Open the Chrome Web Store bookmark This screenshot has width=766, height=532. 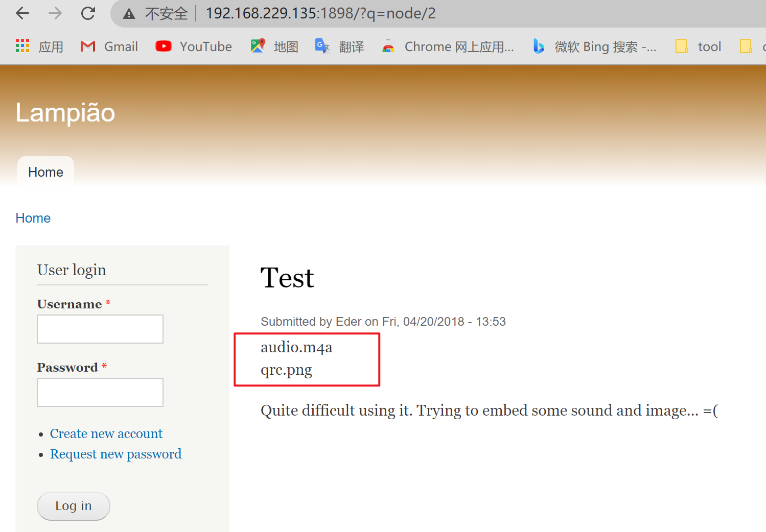(448, 46)
